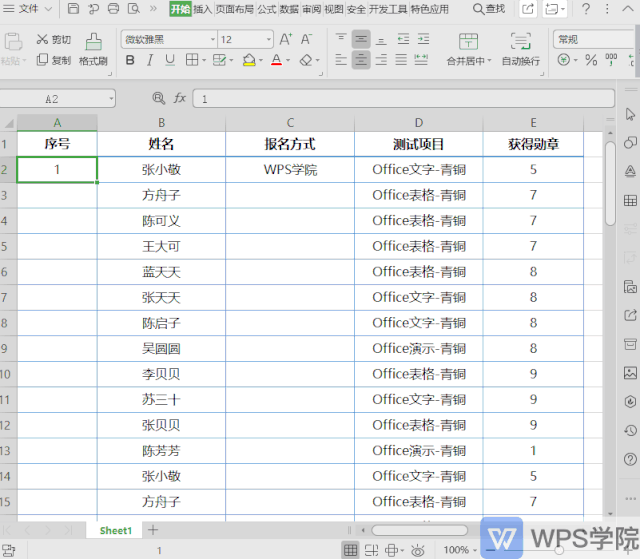This screenshot has width=640, height=559.
Task: Click the currency format icon
Action: click(x=564, y=60)
